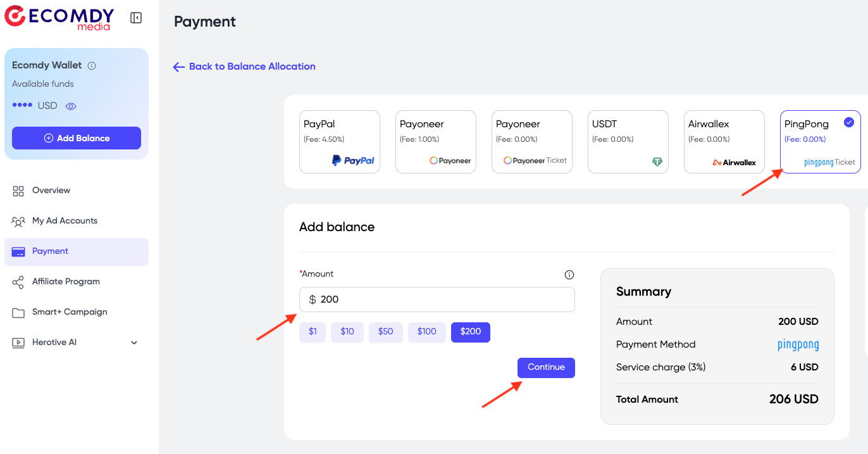
Task: Focus the Amount input field
Action: pyautogui.click(x=437, y=300)
